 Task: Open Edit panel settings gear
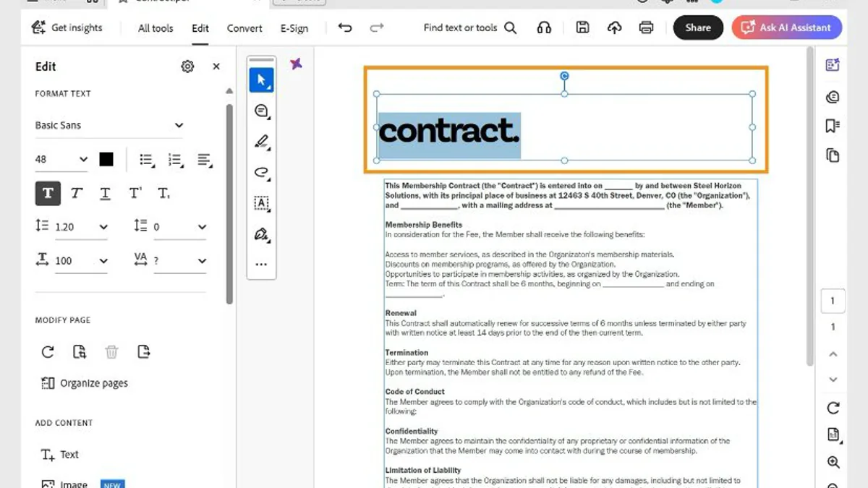pyautogui.click(x=187, y=67)
